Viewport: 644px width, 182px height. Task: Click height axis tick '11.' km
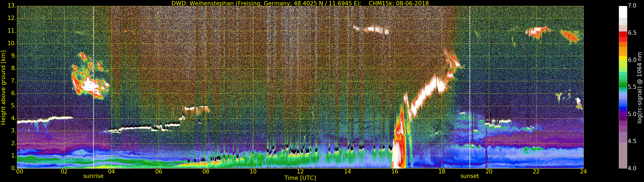[12, 31]
